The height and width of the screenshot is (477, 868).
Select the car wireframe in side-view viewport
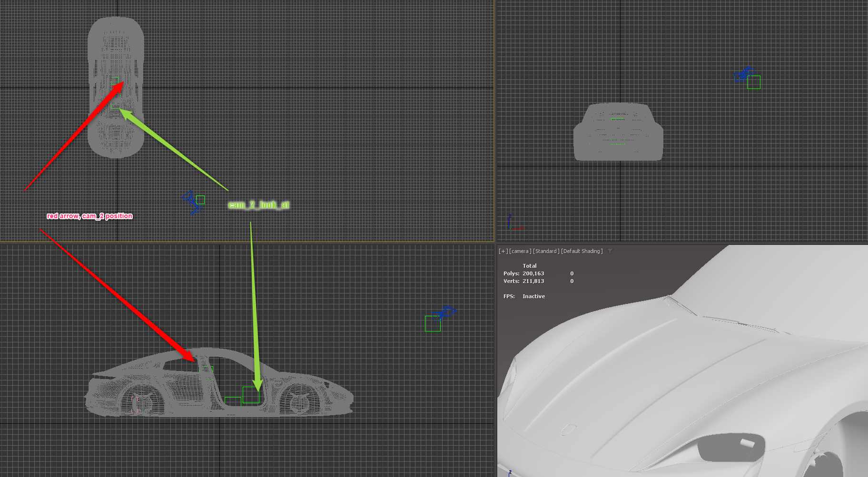[x=219, y=383]
